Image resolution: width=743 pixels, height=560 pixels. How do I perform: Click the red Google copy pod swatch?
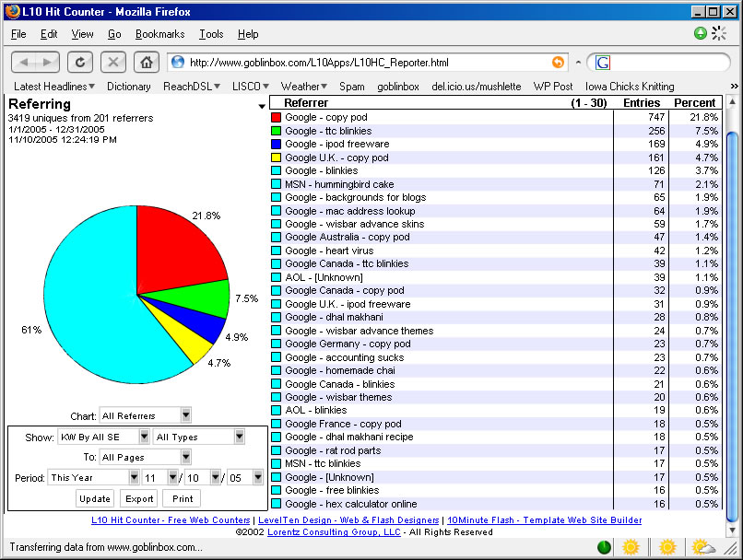[276, 118]
